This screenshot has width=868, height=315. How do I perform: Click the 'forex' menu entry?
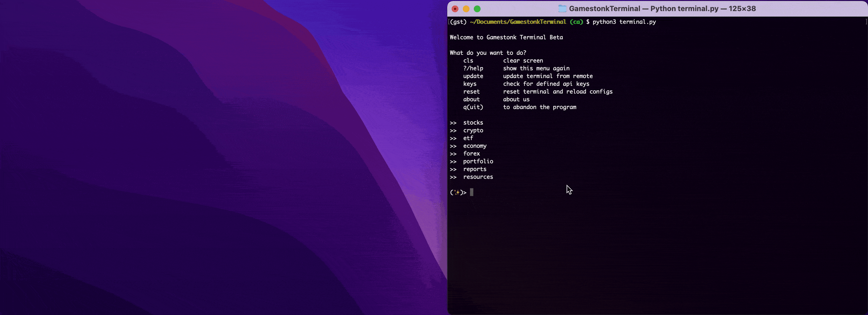coord(471,154)
